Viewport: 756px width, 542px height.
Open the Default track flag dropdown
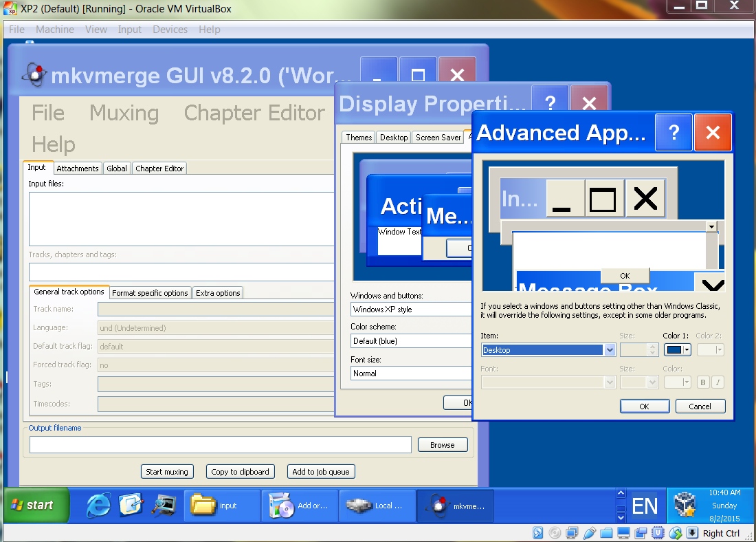coord(216,347)
